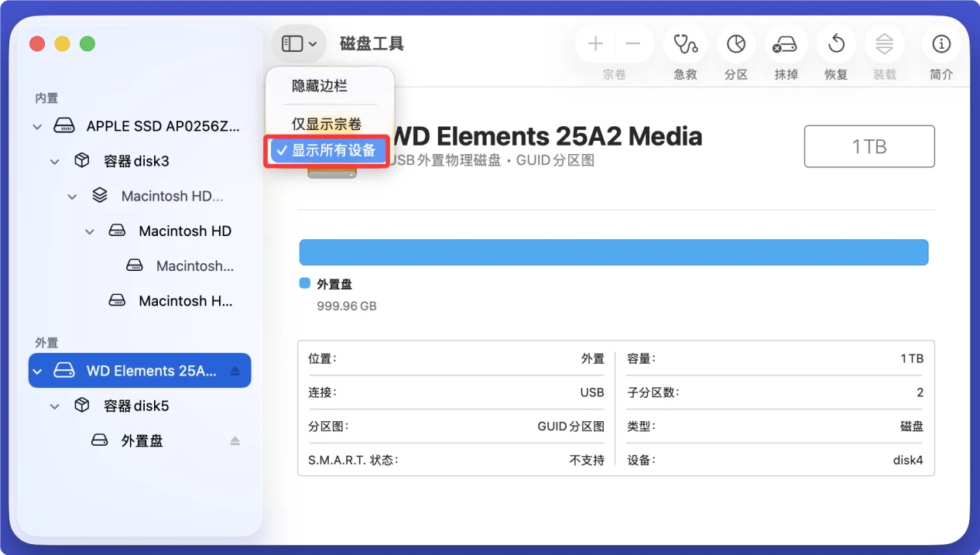This screenshot has height=555, width=980.
Task: Click the 内置 sidebar section header
Action: [x=46, y=98]
